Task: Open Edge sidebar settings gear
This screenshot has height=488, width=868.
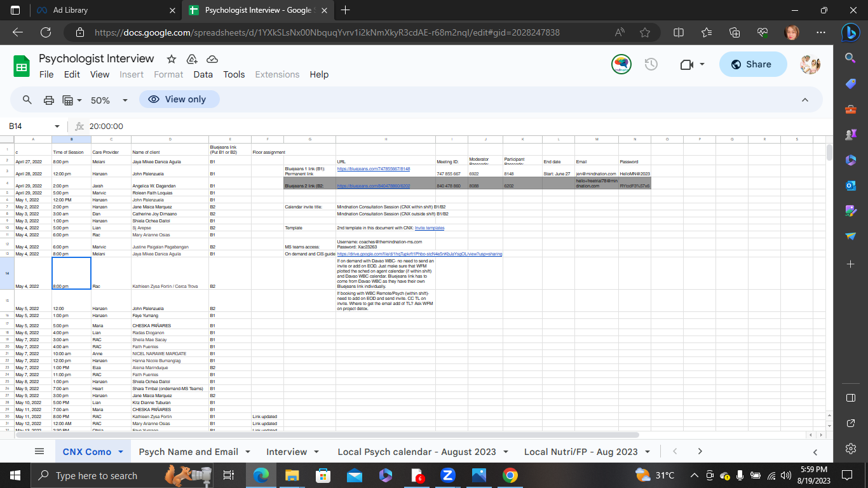Action: pos(851,449)
